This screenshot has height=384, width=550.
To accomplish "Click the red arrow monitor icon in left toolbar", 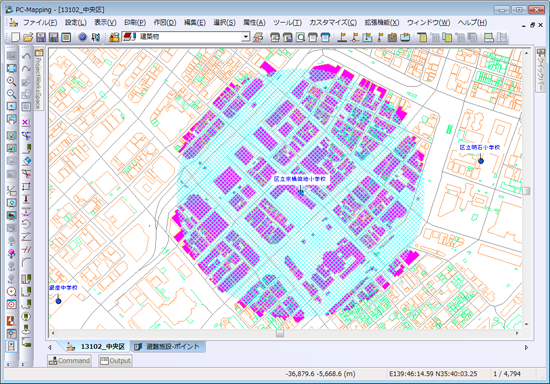I will tap(12, 215).
